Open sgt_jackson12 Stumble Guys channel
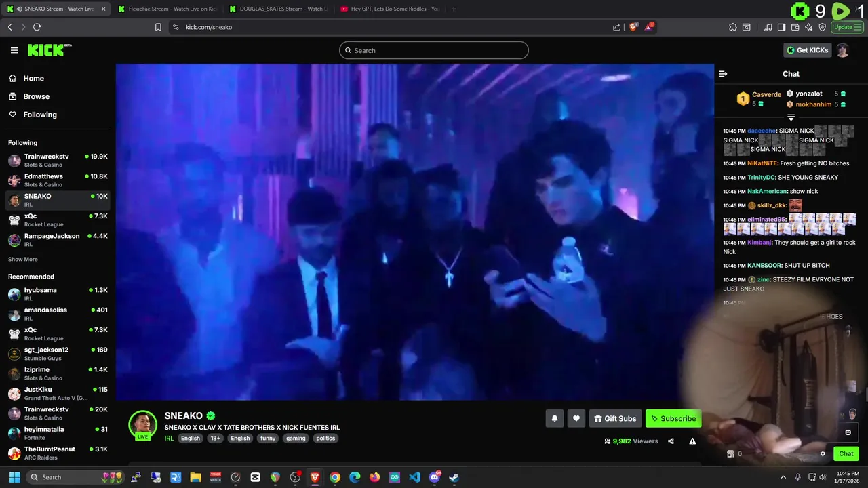The image size is (868, 488). pos(58,354)
